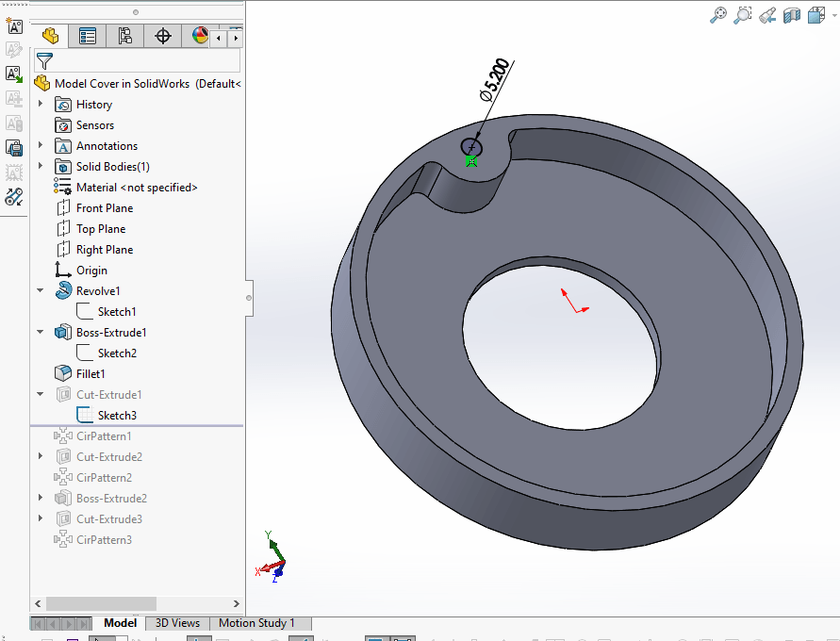Expand the Solid Bodies(1) folder
Screen dimensions: 840x641
pyautogui.click(x=41, y=166)
